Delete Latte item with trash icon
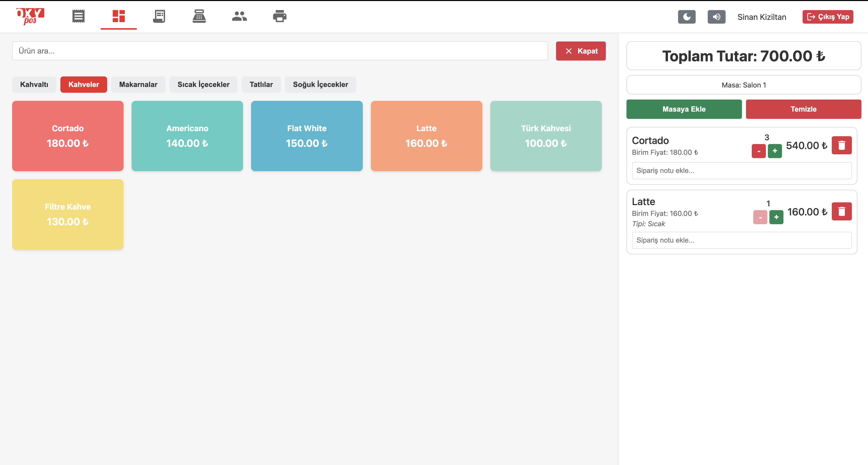 (841, 211)
